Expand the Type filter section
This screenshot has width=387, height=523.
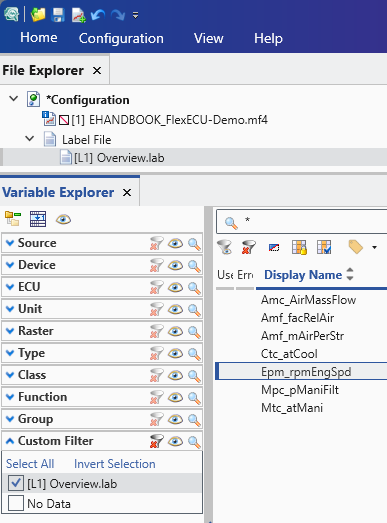pos(10,353)
